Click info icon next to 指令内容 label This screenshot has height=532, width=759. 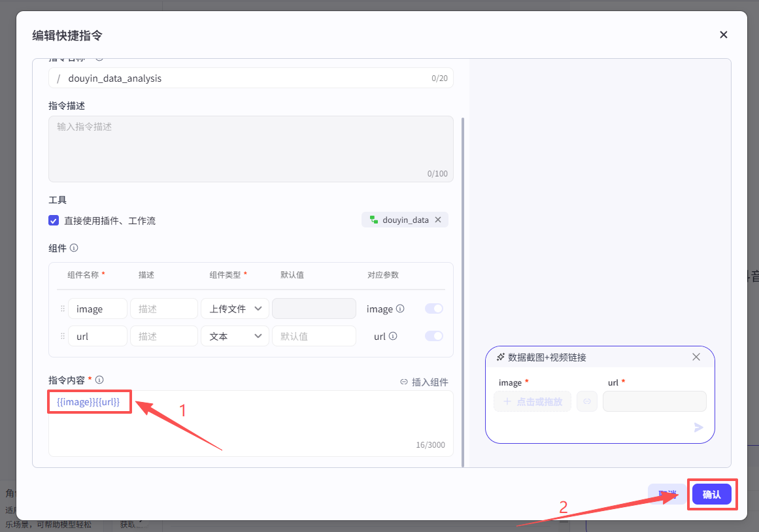point(99,380)
